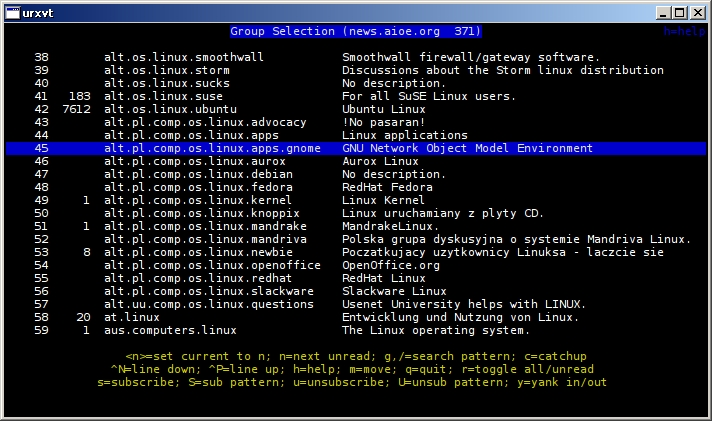Select the alt.pl.comp.os.linux.kernel group
Image resolution: width=712 pixels, height=421 pixels.
[206, 200]
